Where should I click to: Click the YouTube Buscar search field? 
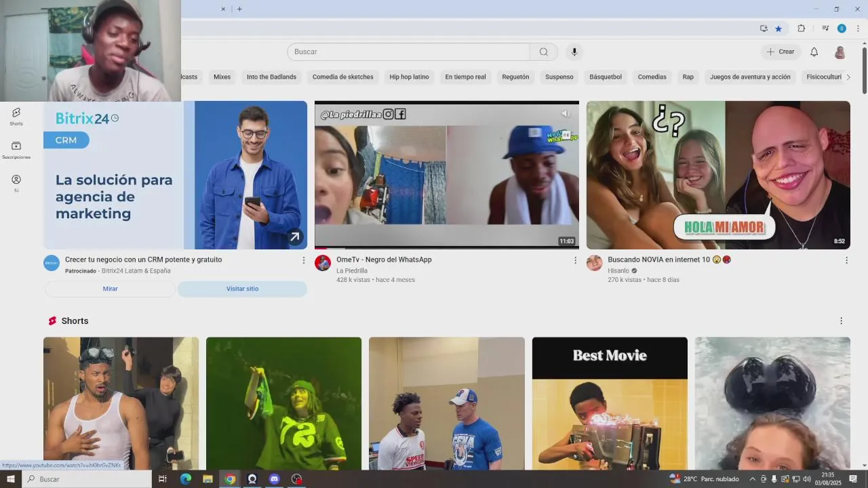(x=408, y=52)
